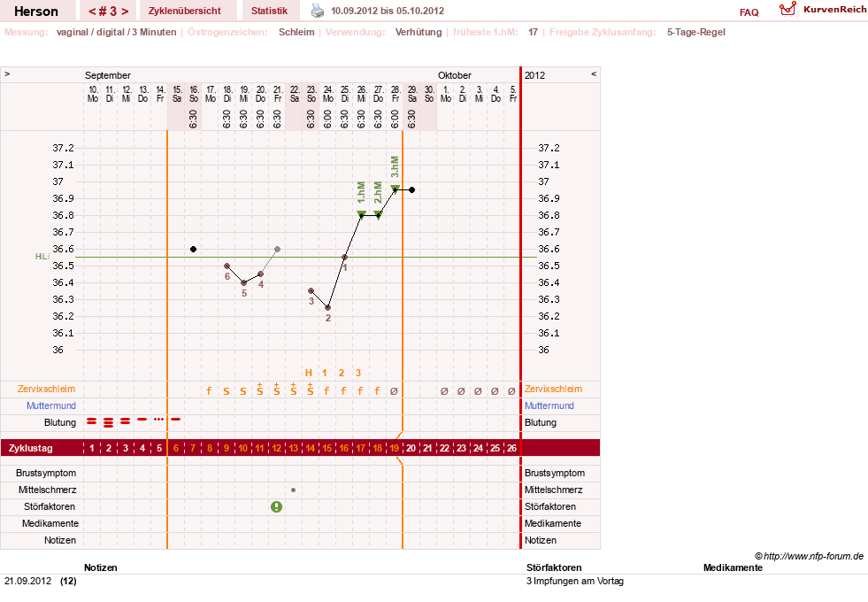Click the '3 Impfungen am Vortag' note text
868x602 pixels.
[x=575, y=581]
